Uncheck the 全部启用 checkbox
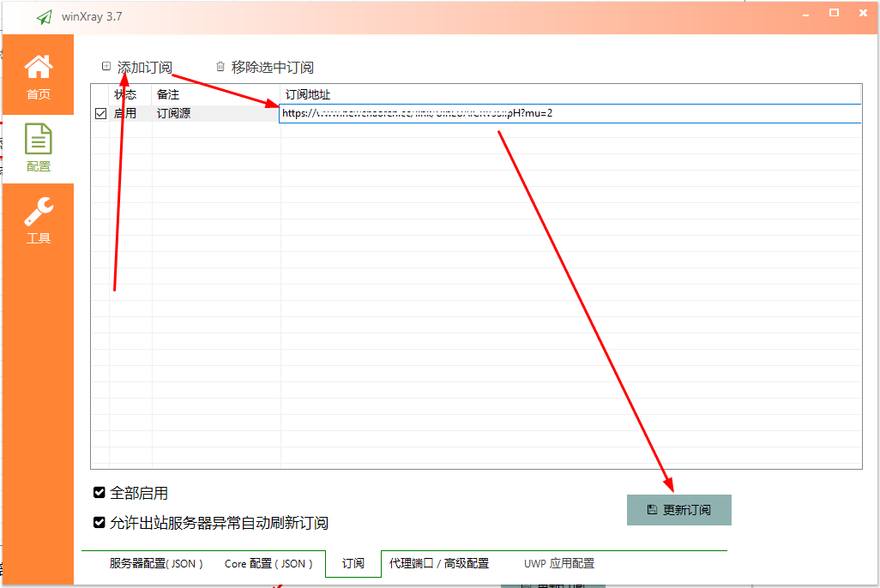 click(x=99, y=493)
